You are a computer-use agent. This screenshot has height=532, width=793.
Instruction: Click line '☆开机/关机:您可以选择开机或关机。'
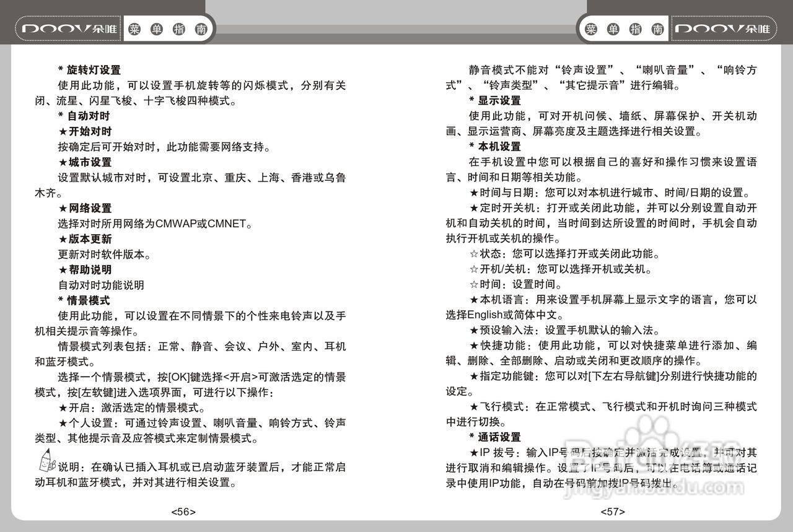click(x=561, y=269)
